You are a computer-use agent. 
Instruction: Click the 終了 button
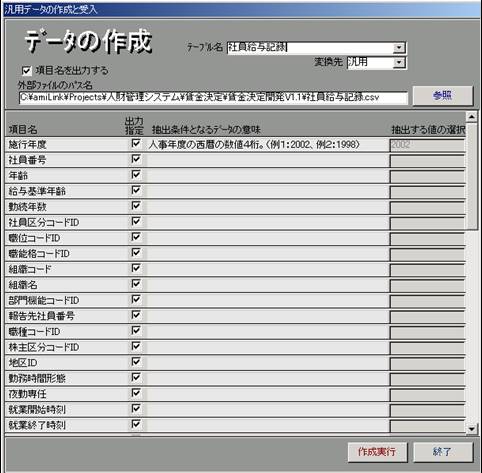pyautogui.click(x=443, y=452)
